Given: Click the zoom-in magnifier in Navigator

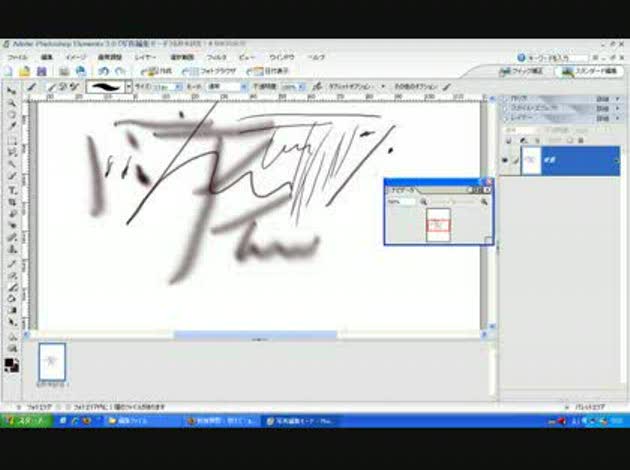Looking at the screenshot, I should coord(484,202).
